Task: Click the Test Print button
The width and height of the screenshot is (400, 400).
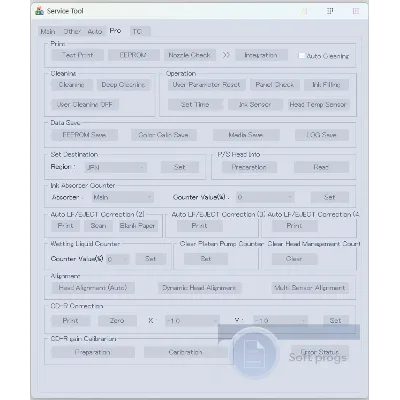Action: (x=78, y=55)
